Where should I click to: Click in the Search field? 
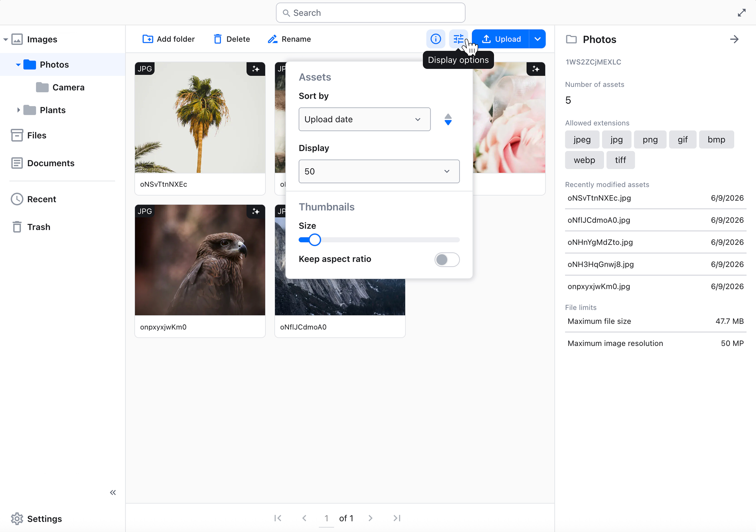tap(370, 13)
